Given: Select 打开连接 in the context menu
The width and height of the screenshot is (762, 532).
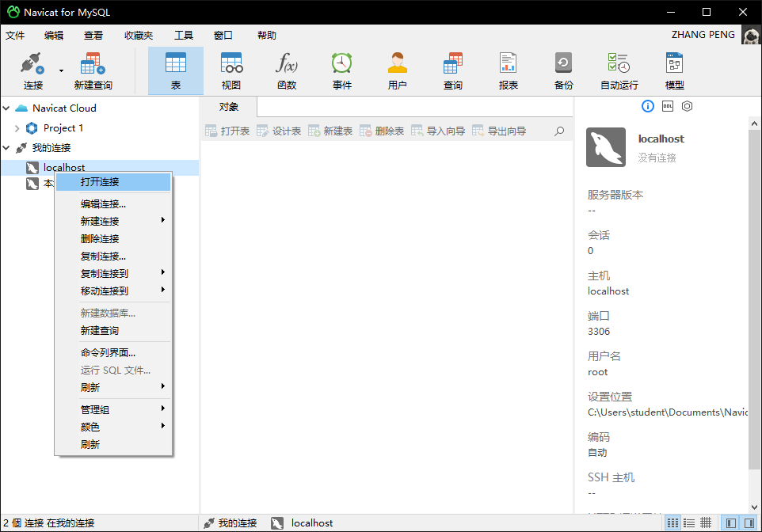Looking at the screenshot, I should tap(113, 182).
